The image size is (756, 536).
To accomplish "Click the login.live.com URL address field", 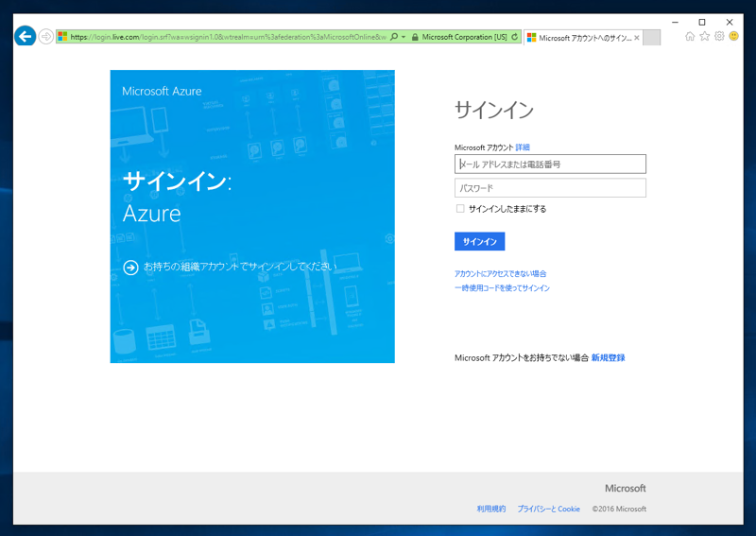I will [228, 37].
